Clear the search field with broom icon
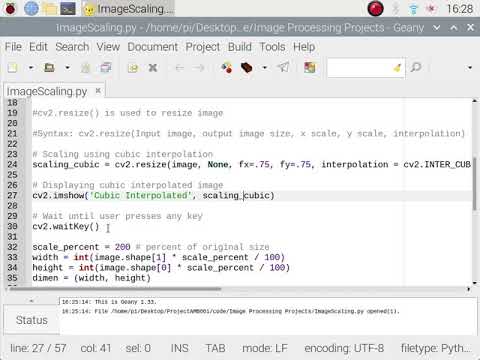 [397, 68]
